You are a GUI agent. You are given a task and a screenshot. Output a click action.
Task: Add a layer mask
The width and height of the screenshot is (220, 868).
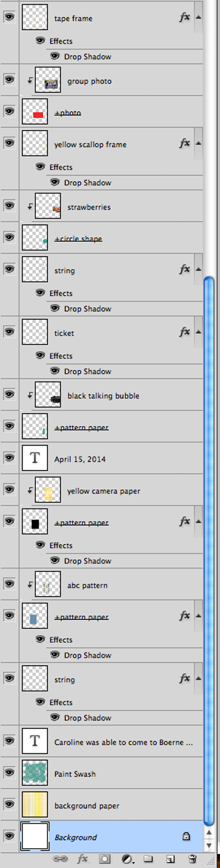(x=105, y=859)
